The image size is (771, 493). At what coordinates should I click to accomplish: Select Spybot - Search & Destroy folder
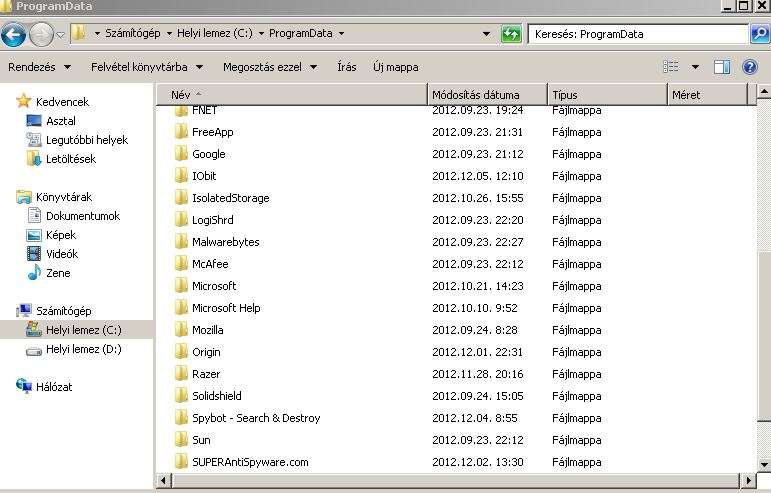pyautogui.click(x=256, y=418)
